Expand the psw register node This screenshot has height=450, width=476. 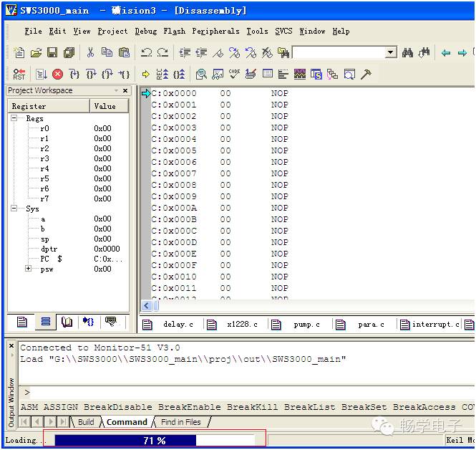(x=28, y=269)
